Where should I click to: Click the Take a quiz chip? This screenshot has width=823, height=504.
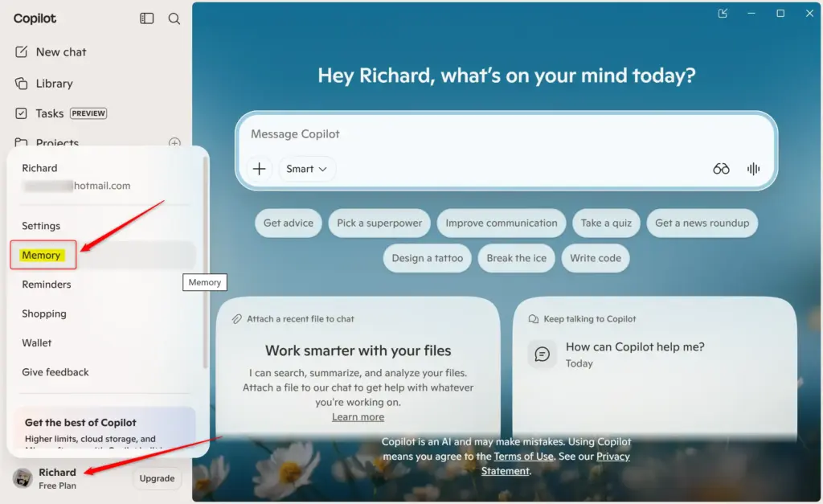point(606,223)
